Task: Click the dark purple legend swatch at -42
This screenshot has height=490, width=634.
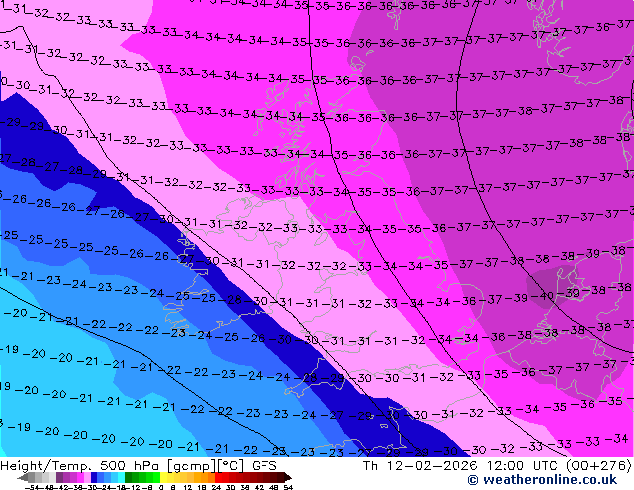Action: [x=59, y=477]
